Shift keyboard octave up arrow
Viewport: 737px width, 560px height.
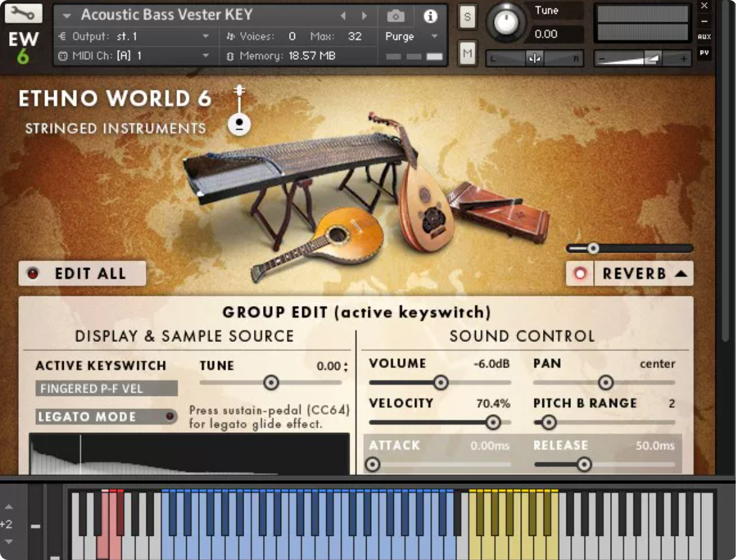click(x=8, y=507)
